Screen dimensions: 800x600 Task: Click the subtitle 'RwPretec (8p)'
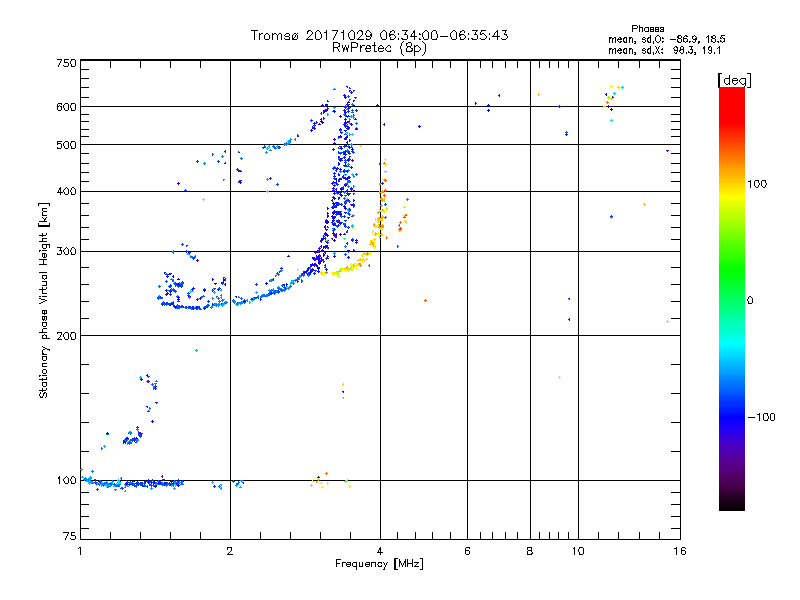point(379,48)
